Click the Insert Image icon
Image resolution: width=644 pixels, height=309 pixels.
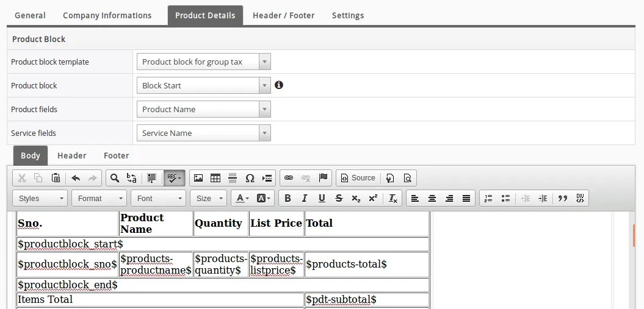coord(198,178)
